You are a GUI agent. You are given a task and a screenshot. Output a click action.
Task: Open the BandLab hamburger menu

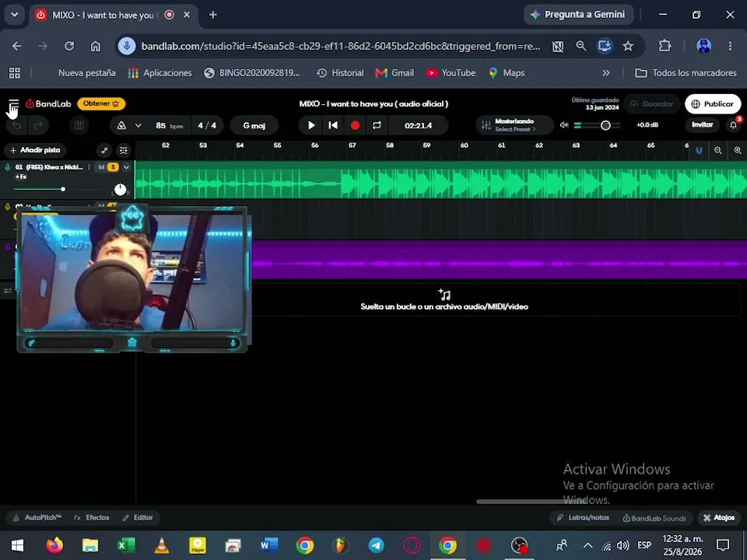[13, 103]
